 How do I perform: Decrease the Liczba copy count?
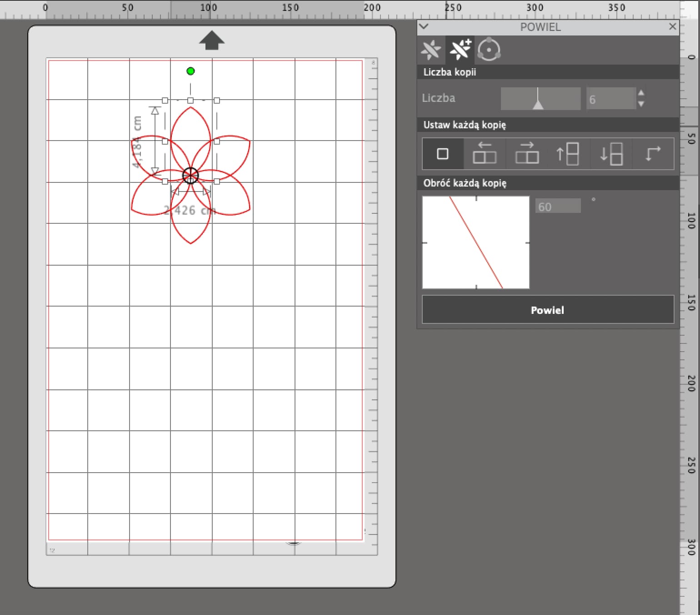(641, 104)
